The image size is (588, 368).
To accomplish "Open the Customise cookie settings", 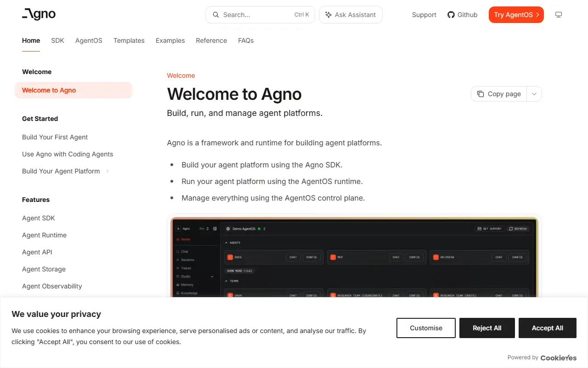I will click(426, 328).
